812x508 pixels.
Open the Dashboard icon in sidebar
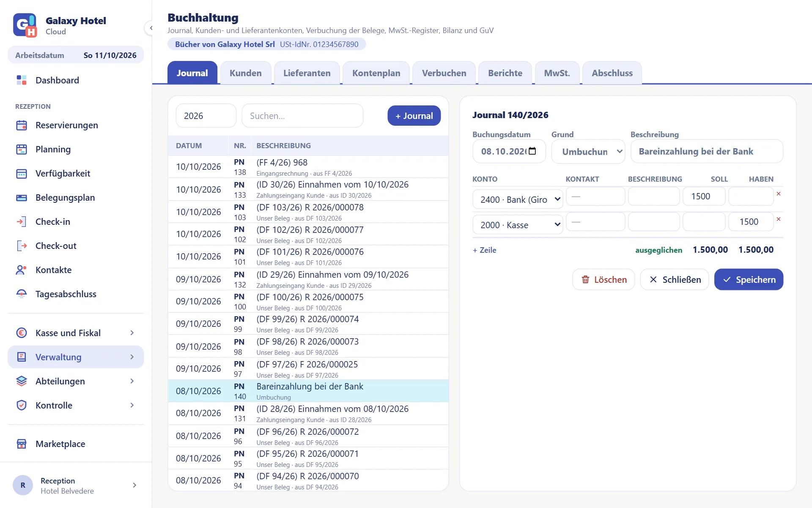[22, 80]
